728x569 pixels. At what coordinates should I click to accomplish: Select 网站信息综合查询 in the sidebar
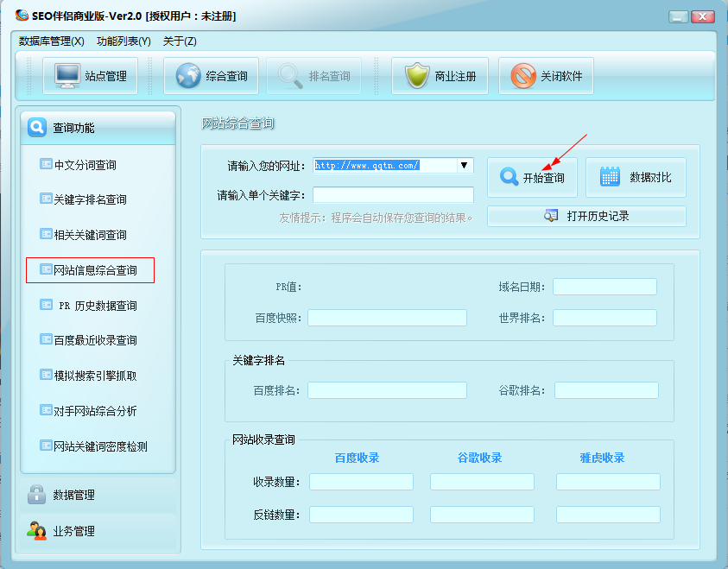(95, 270)
